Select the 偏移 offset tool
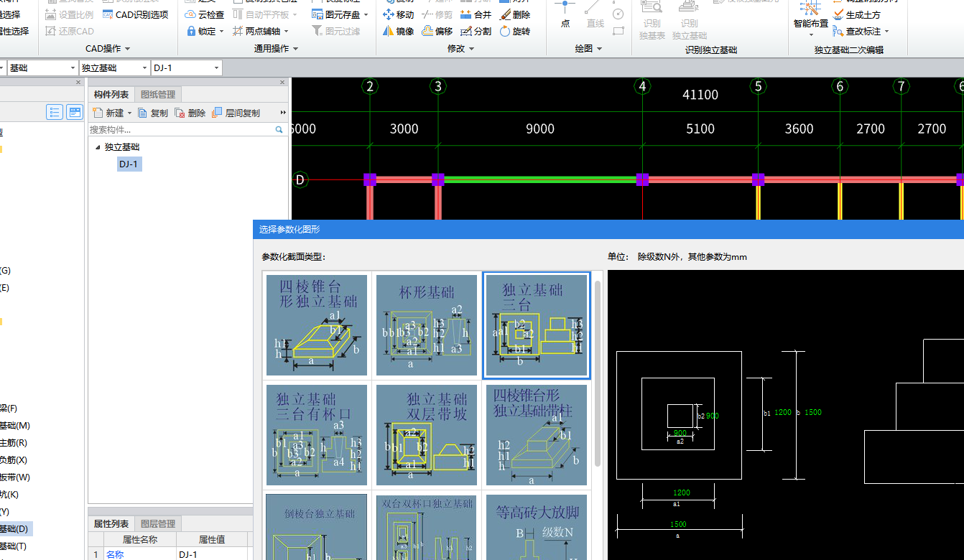This screenshot has height=560, width=964. point(437,31)
